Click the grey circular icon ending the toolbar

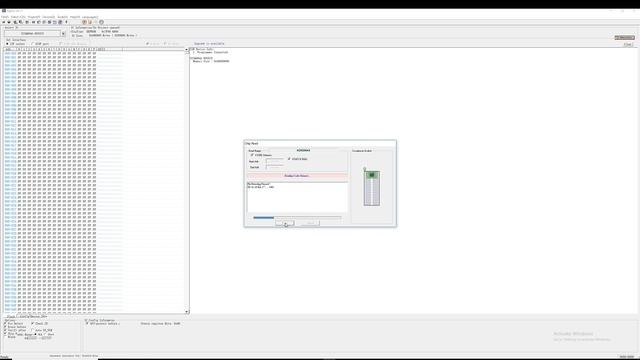coord(102,22)
